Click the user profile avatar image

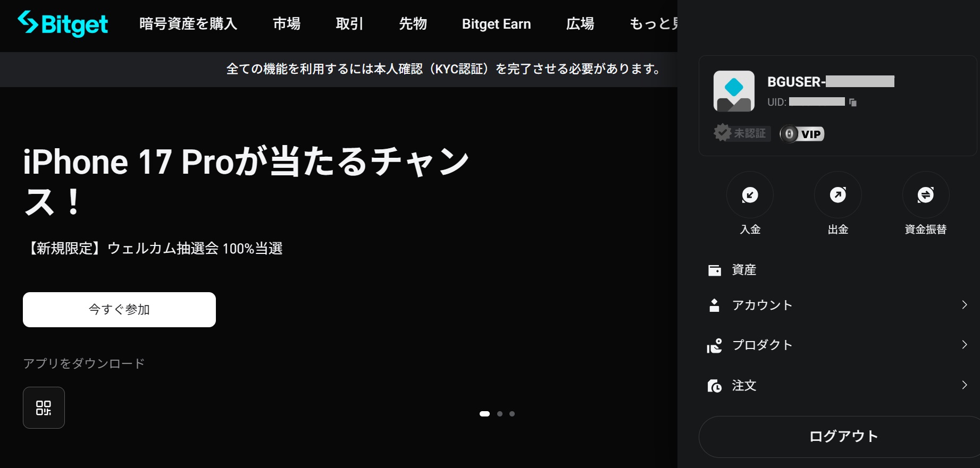click(734, 91)
